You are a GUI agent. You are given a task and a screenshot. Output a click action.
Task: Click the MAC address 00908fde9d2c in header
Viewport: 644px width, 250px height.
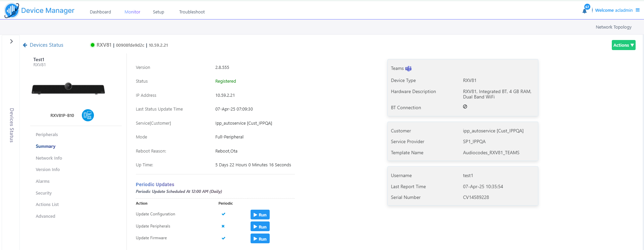tap(130, 45)
